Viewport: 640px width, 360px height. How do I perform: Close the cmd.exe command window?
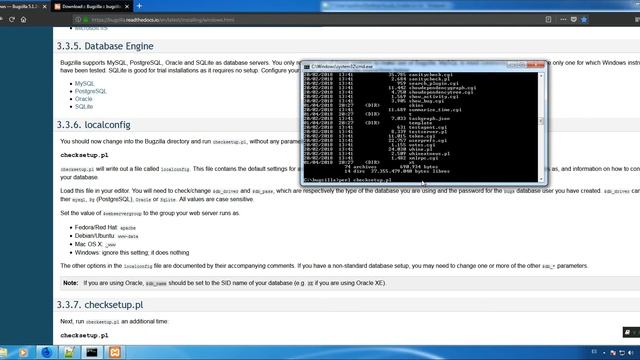[x=536, y=65]
